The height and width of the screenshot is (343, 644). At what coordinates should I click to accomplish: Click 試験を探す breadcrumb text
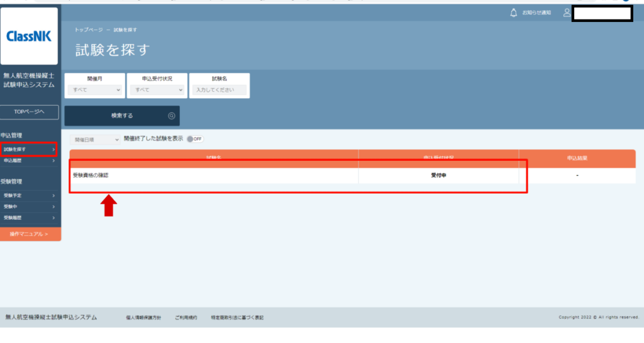coord(125,30)
